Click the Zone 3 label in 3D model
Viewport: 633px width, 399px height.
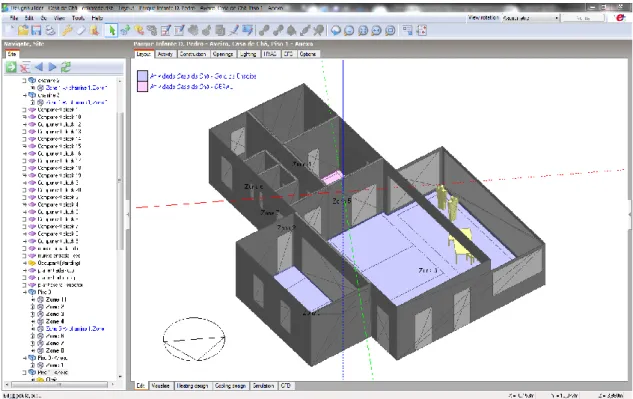[428, 270]
